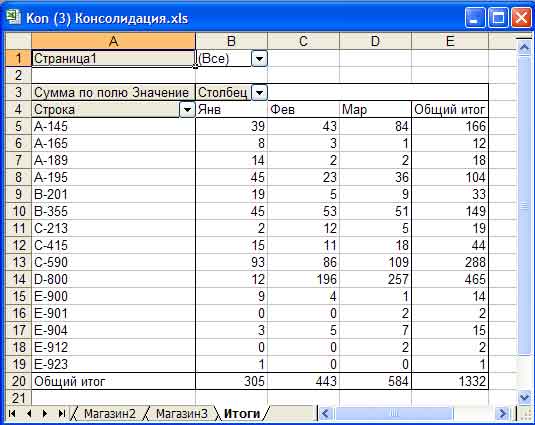Click the C-590 total value 288
The image size is (535, 425).
(x=450, y=262)
